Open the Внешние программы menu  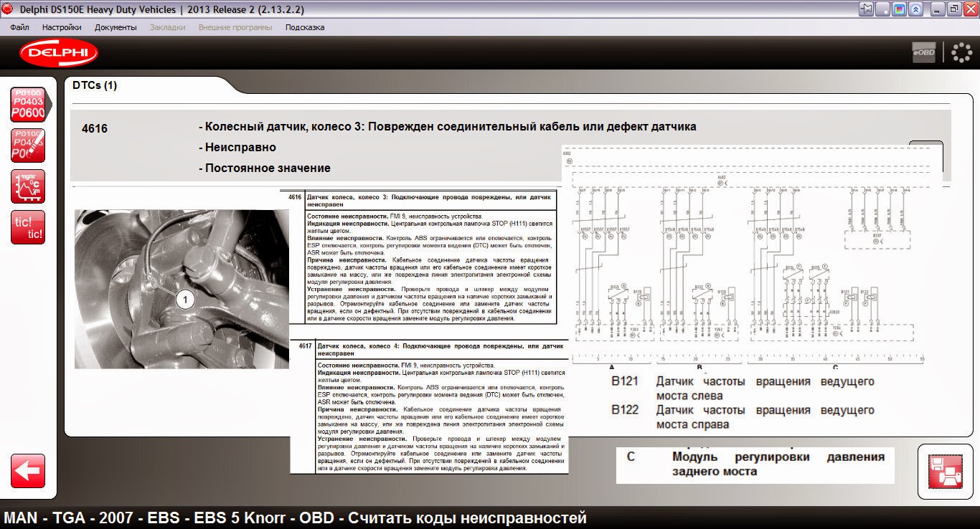(235, 27)
